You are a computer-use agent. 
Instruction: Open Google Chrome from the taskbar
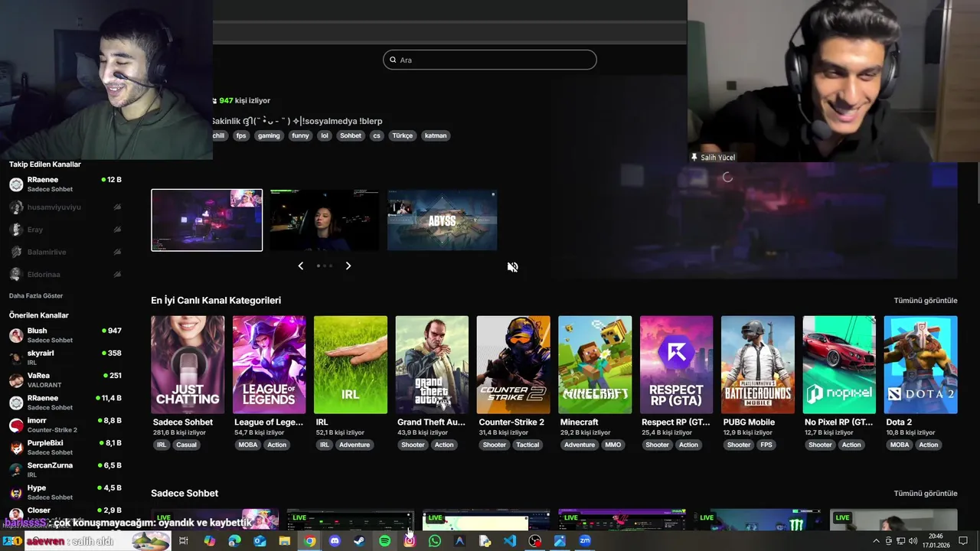pos(309,541)
